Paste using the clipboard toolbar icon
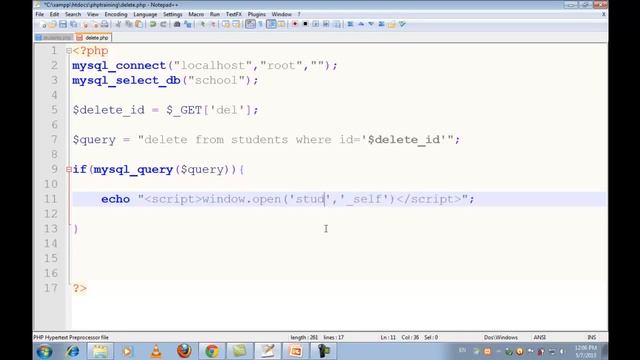Screen dimensions: 640x360 139,24
